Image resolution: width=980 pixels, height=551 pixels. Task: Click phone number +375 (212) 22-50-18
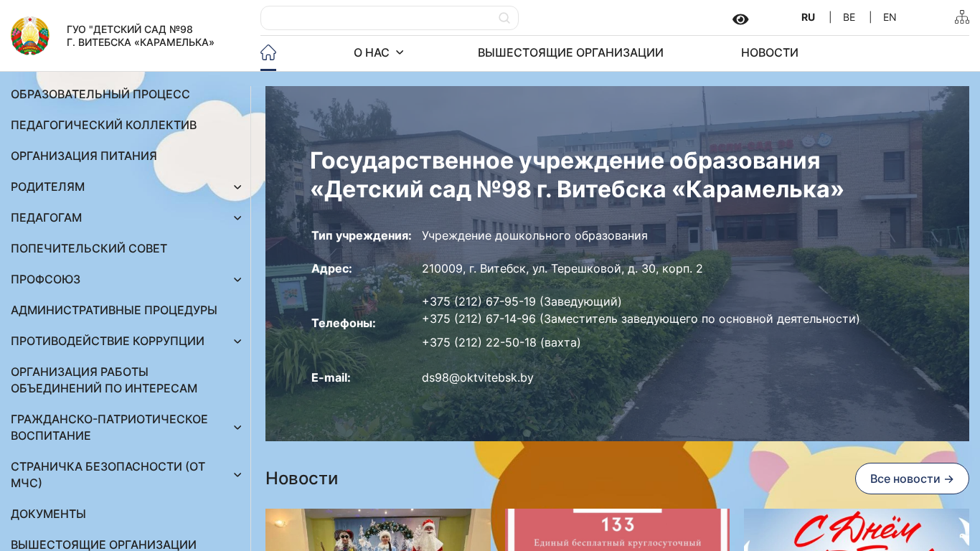479,342
